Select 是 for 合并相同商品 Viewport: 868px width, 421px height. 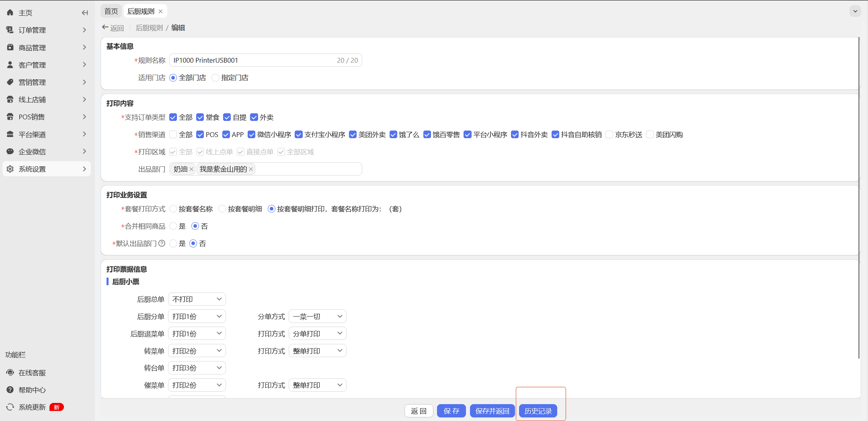(173, 226)
